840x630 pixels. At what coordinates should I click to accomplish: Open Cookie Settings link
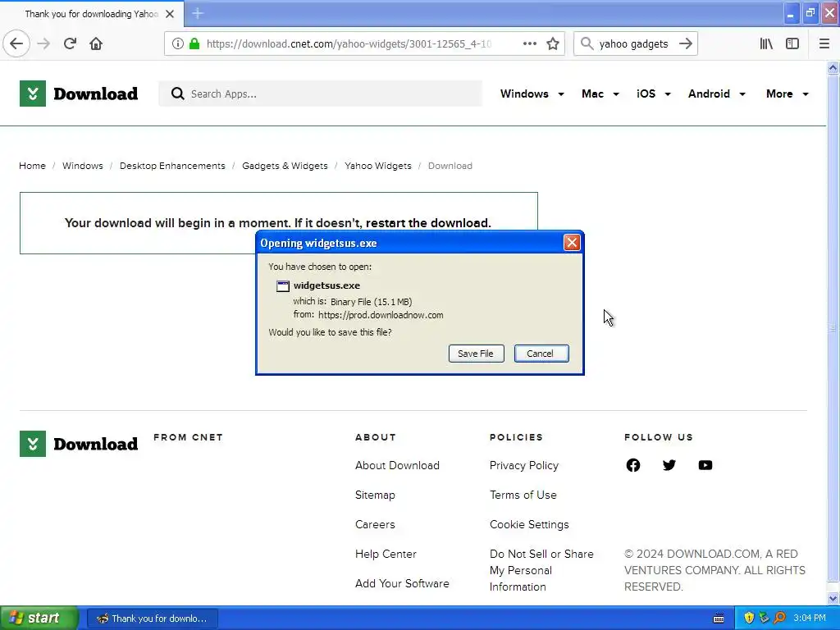529,524
